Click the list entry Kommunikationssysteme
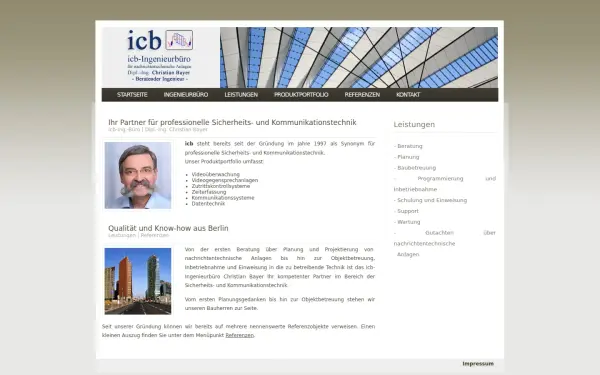The image size is (600, 375). [223, 198]
